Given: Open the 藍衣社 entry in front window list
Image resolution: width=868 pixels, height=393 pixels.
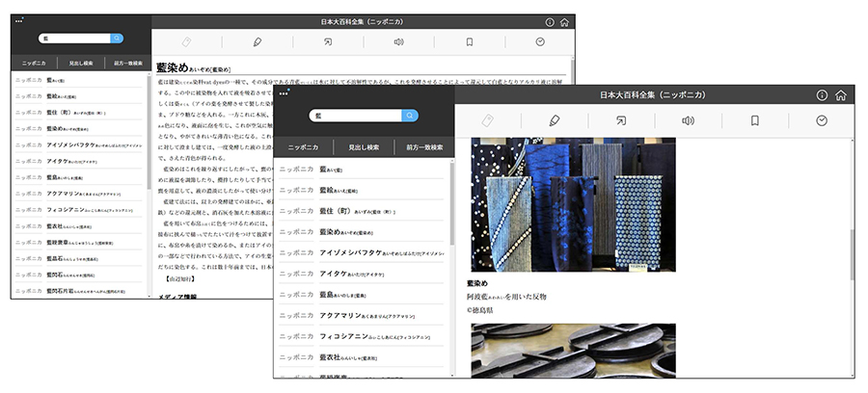Looking at the screenshot, I should coord(361,357).
